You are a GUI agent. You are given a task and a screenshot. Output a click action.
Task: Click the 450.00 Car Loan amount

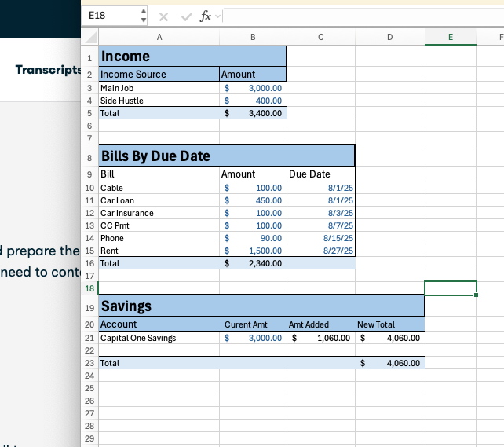click(254, 200)
